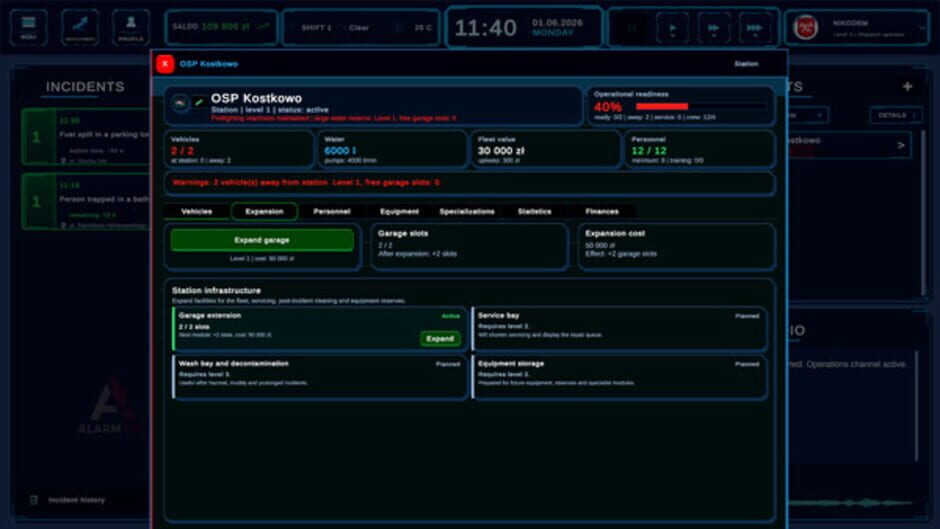
Task: Click the SHIFT 1 label
Action: (317, 28)
